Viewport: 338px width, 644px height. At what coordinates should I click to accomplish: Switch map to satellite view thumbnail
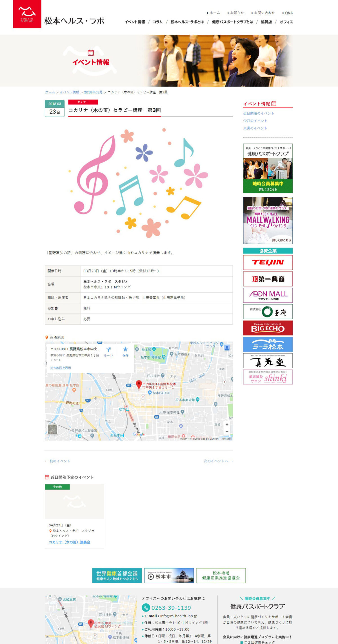pos(52,429)
